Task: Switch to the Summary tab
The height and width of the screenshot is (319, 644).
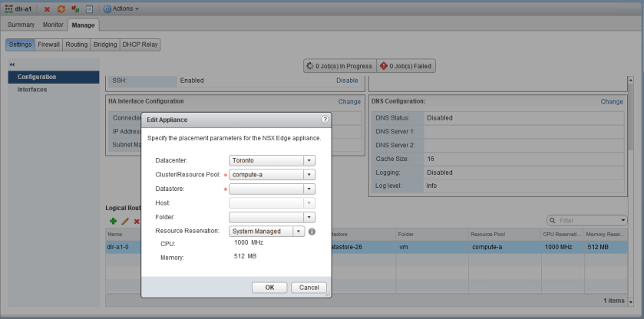Action: 21,25
